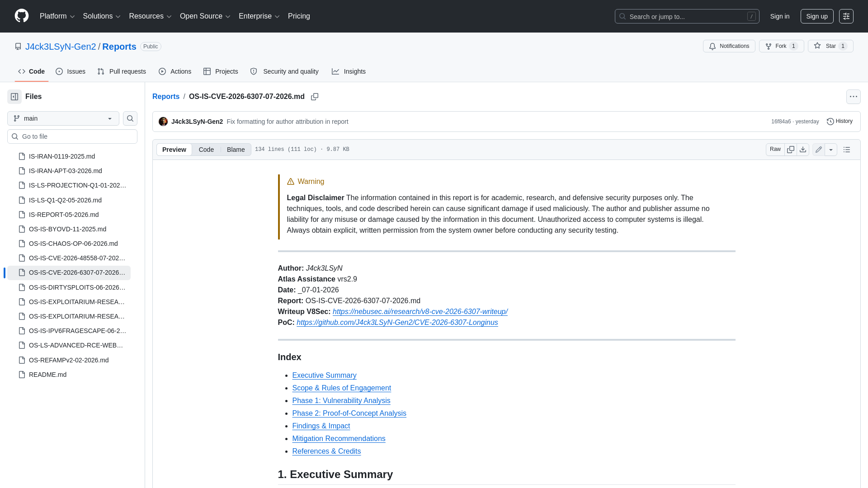The height and width of the screenshot is (488, 868).
Task: Go to the Projects tab
Action: coord(221,71)
